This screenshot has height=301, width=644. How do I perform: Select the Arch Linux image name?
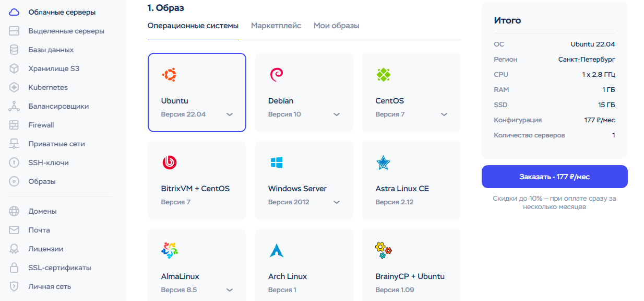288,276
